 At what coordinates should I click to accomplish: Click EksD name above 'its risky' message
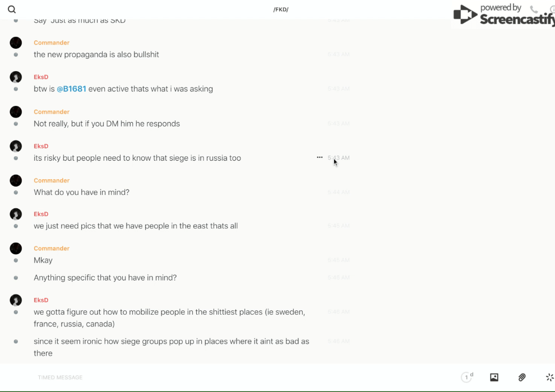41,146
